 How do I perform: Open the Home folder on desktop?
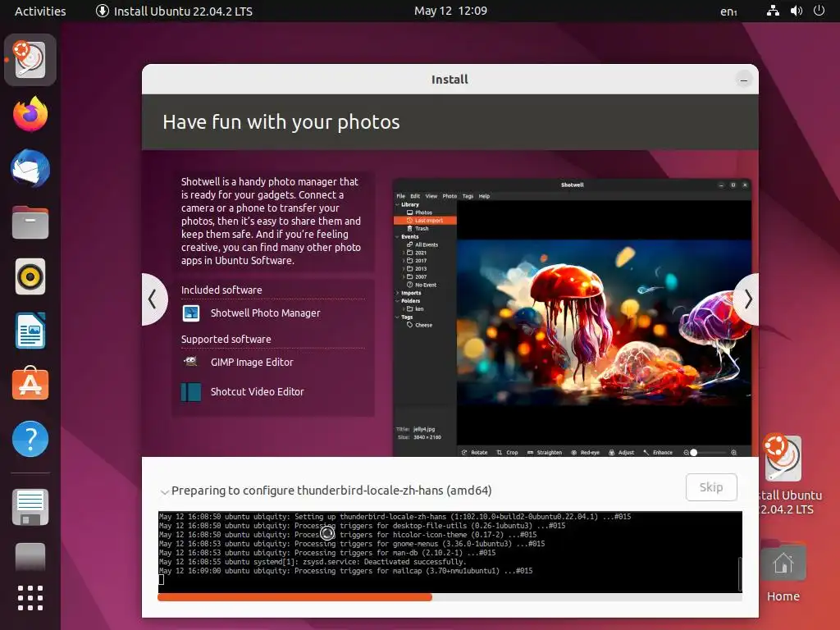[783, 561]
